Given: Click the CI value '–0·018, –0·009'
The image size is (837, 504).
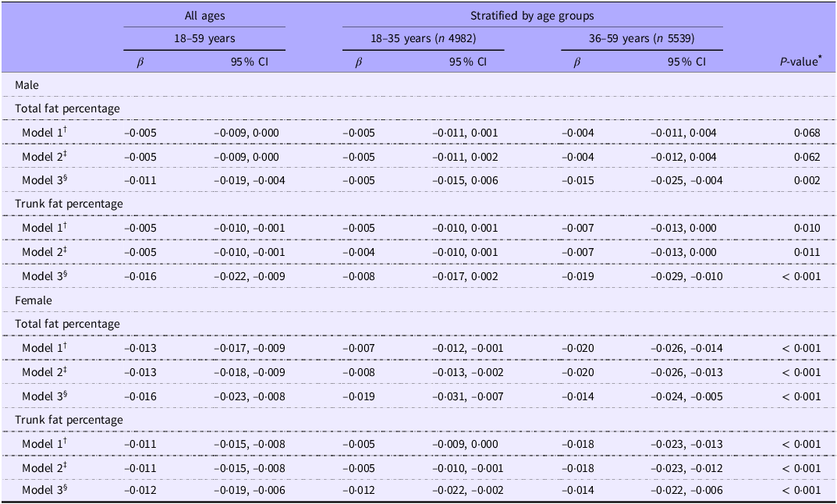Looking at the screenshot, I should (x=250, y=372).
